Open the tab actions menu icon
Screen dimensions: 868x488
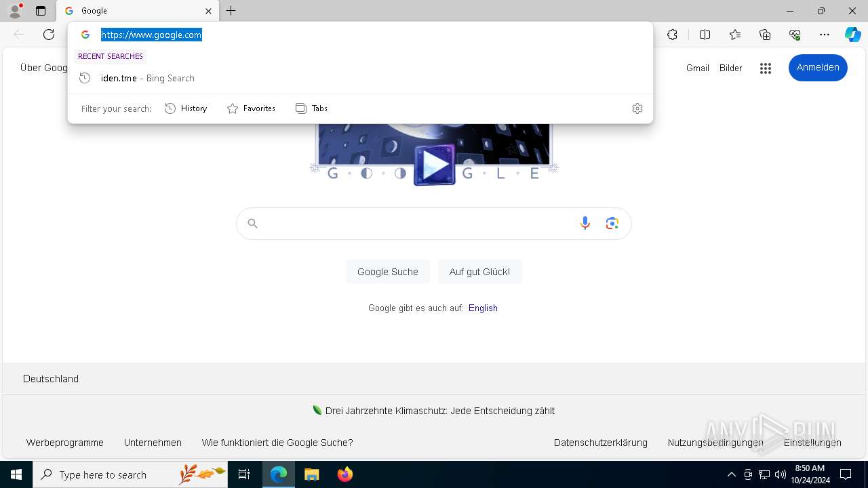tap(41, 11)
